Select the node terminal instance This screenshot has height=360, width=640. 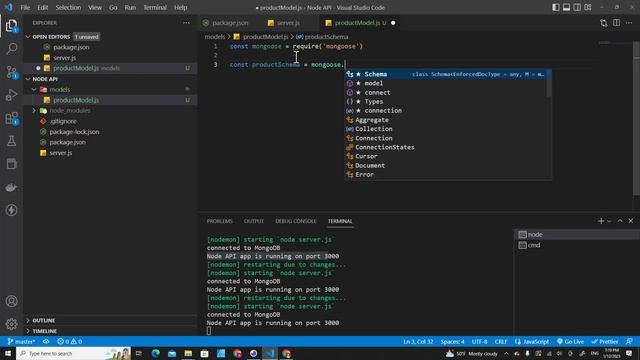click(x=576, y=235)
